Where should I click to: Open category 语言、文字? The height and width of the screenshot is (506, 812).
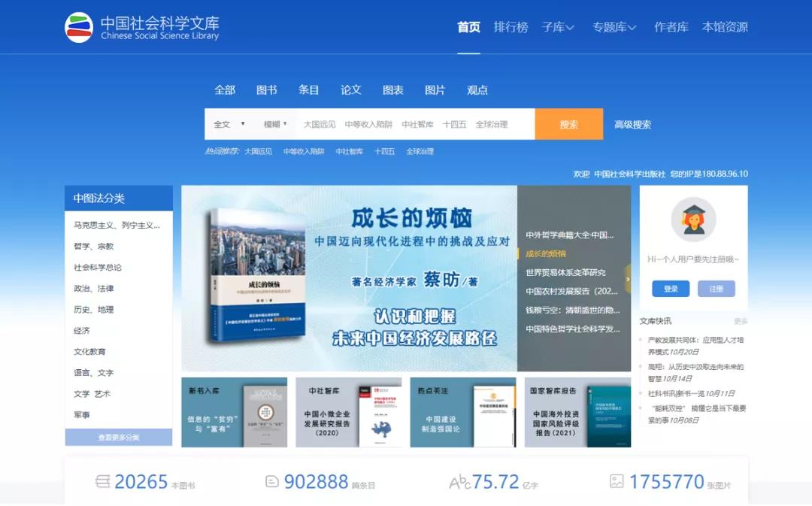coord(94,372)
